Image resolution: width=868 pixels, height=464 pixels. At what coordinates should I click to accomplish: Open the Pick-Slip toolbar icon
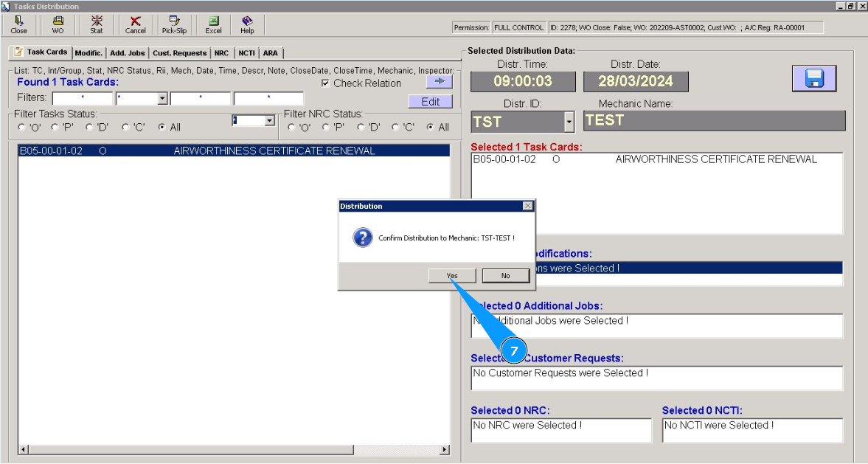(x=174, y=25)
